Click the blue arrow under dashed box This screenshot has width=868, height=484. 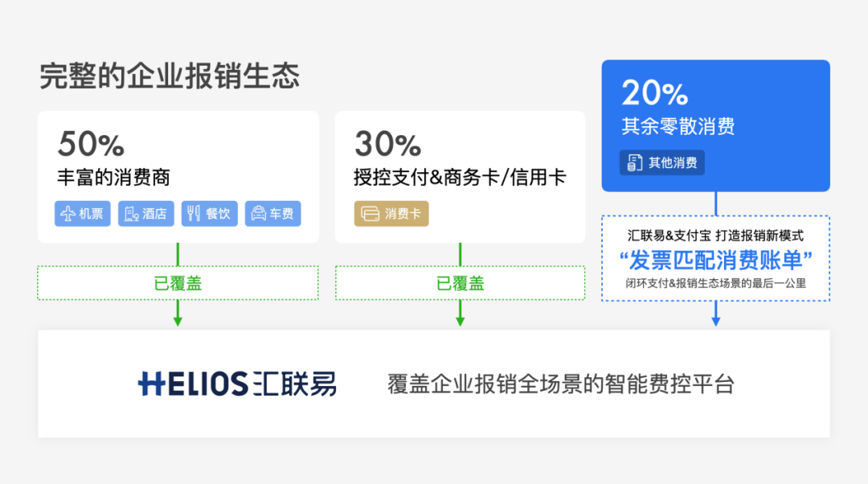715,315
